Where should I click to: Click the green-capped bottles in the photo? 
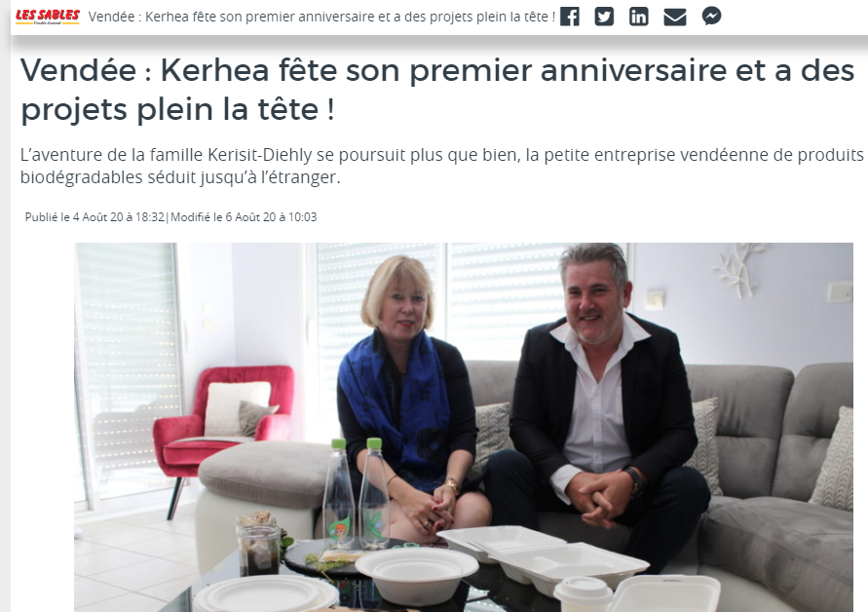coord(357,493)
